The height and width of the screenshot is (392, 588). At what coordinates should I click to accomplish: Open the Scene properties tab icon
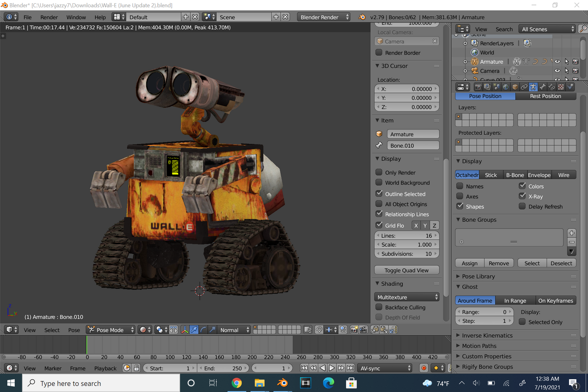[x=497, y=86]
